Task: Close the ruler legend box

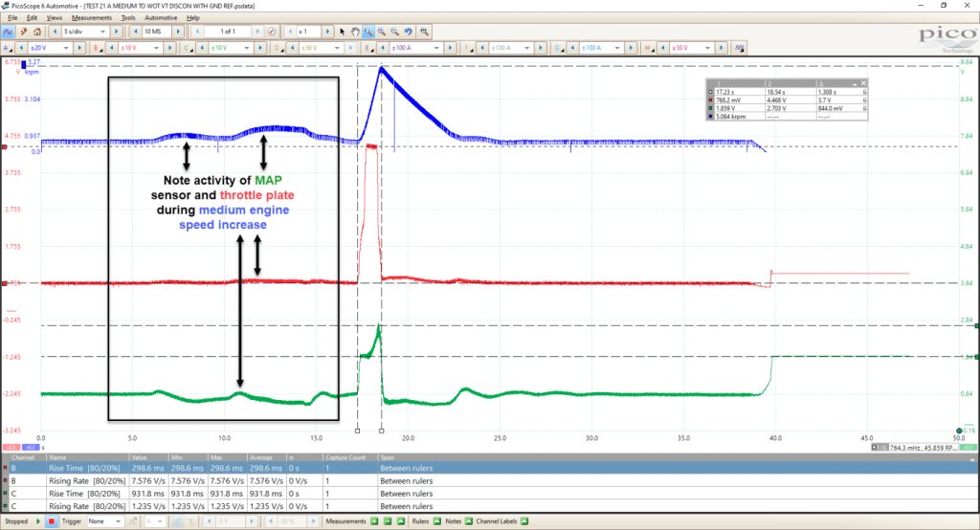Action: click(863, 83)
